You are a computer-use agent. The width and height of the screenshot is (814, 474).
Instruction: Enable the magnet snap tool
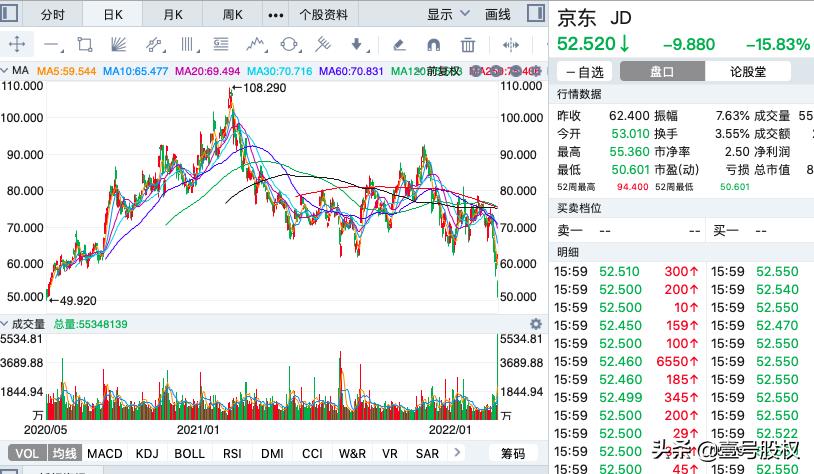pyautogui.click(x=433, y=45)
